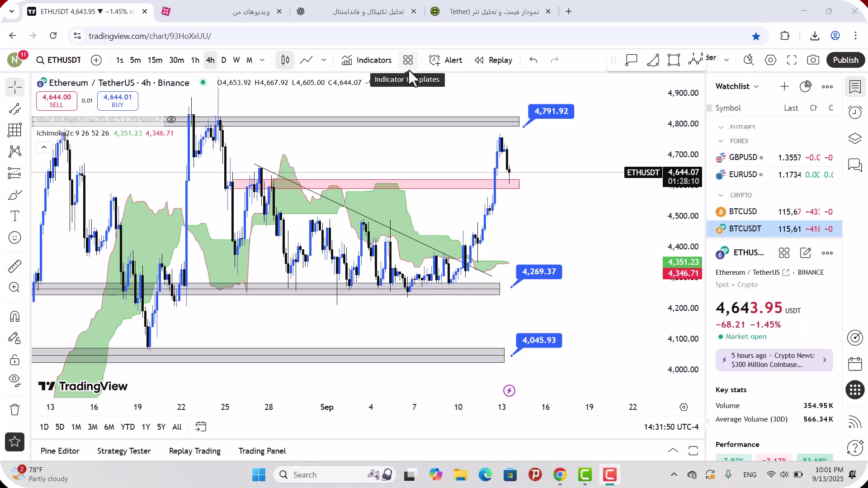Viewport: 868px width, 488px height.
Task: Toggle magnet mode for drawings
Action: coord(15,317)
